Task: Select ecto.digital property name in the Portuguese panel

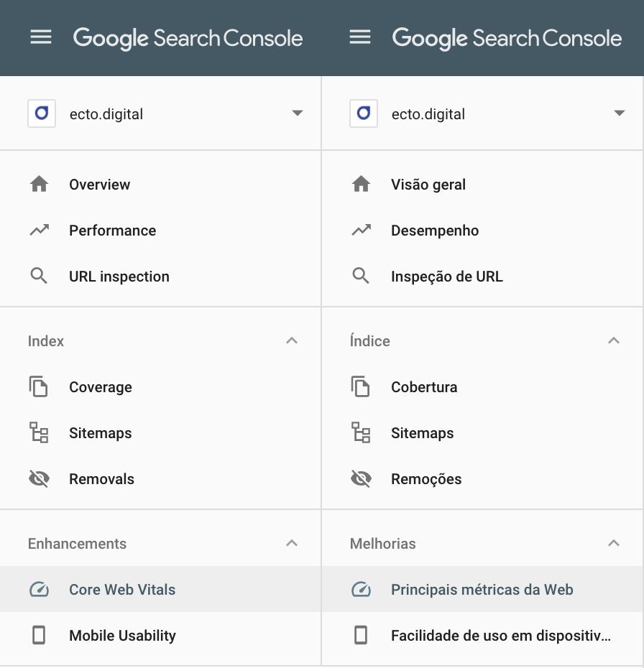Action: coord(428,114)
